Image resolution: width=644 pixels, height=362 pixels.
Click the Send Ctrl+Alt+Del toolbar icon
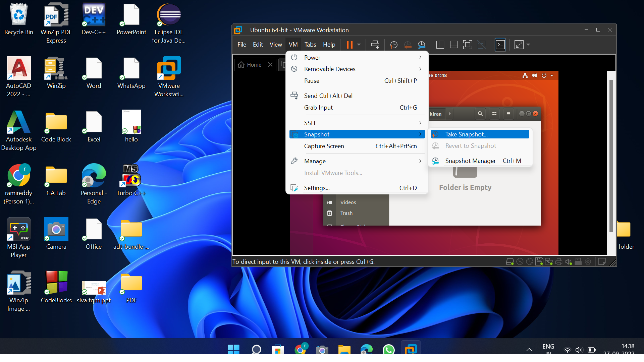click(x=375, y=45)
